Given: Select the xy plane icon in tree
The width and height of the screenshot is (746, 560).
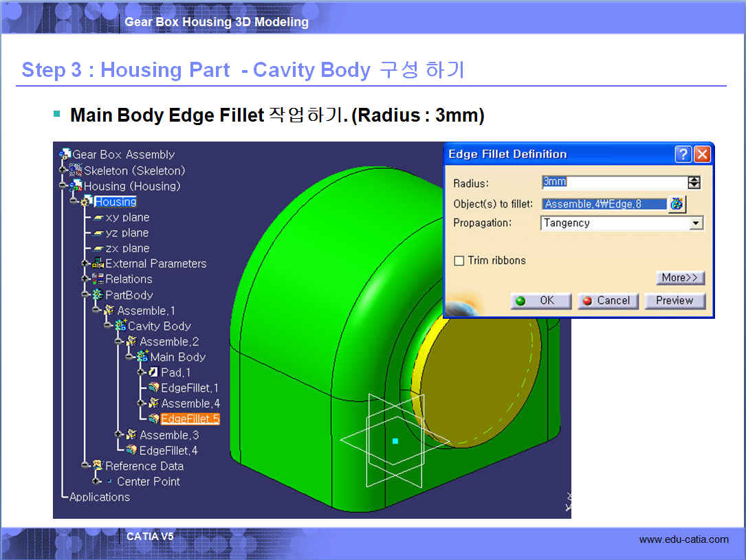Looking at the screenshot, I should point(98,218).
